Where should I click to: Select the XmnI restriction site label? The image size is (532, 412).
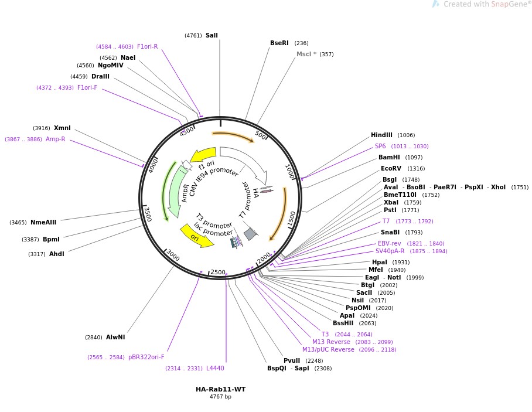coord(62,128)
